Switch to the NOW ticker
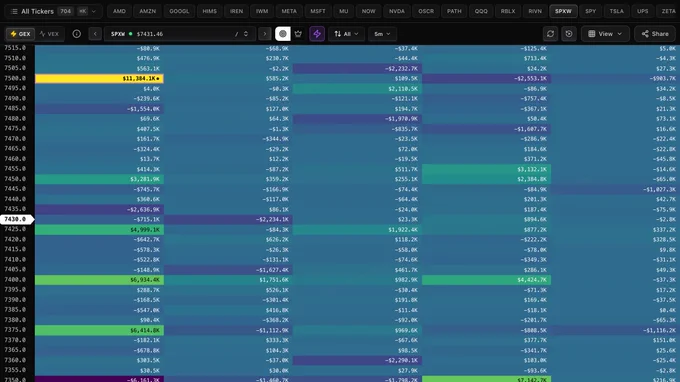The width and height of the screenshot is (680, 382). tap(369, 11)
